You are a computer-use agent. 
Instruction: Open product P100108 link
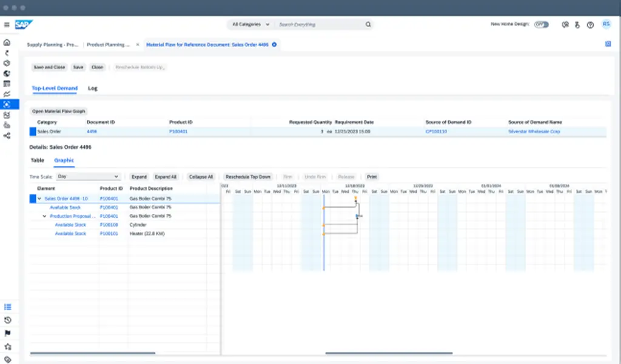tap(109, 225)
